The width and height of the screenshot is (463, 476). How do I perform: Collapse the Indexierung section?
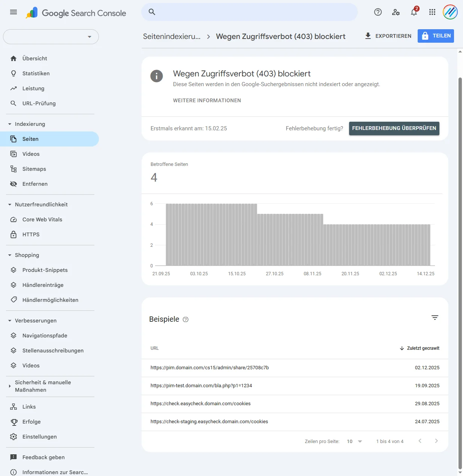pyautogui.click(x=10, y=124)
